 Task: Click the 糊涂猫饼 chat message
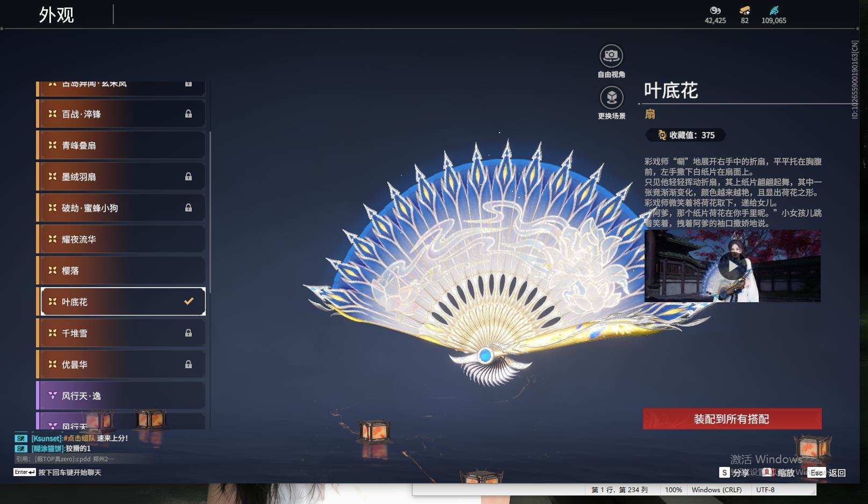[61, 448]
